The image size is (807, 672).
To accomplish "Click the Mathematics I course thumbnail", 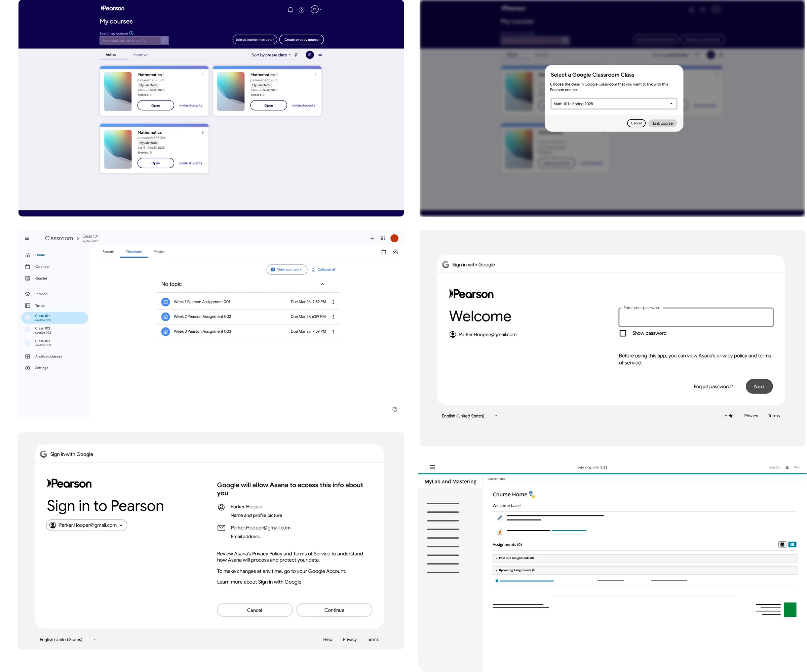I will [x=118, y=91].
